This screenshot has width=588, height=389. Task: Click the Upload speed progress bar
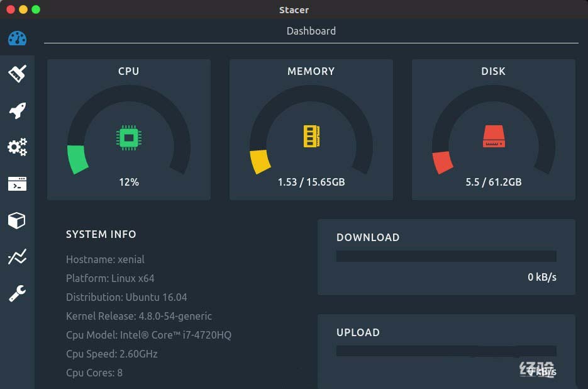pyautogui.click(x=446, y=351)
